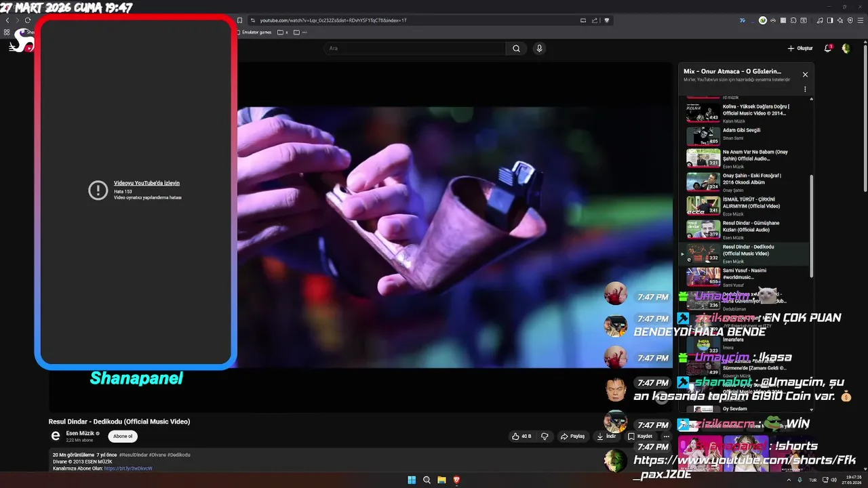Open File Explorer from the taskbar

click(x=441, y=480)
